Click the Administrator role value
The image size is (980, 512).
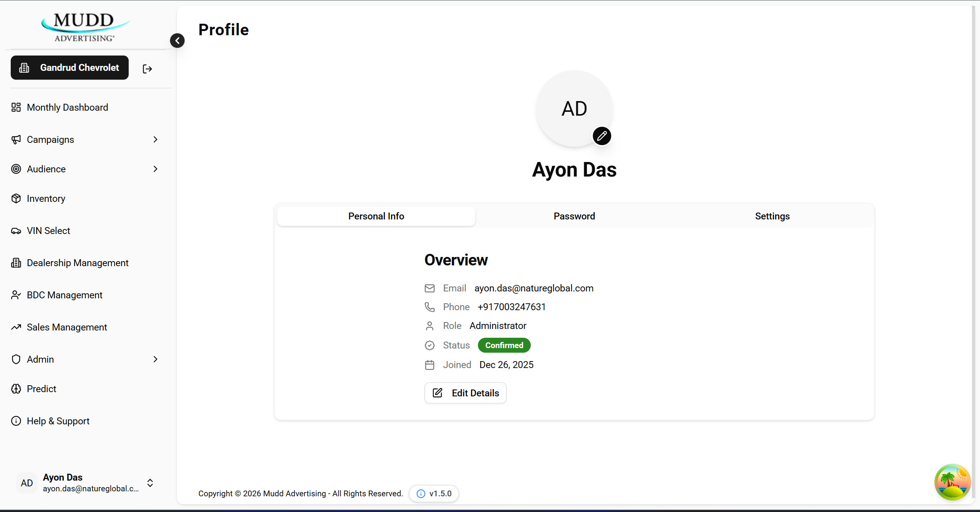[498, 326]
